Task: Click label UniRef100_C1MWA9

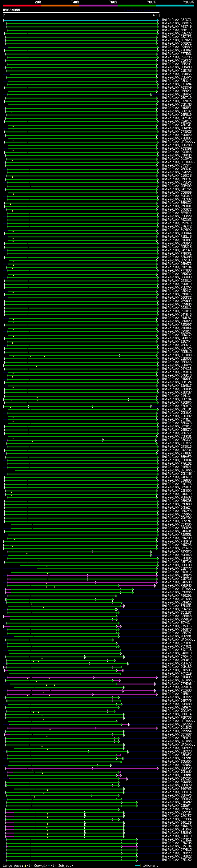Action: [x=177, y=676]
